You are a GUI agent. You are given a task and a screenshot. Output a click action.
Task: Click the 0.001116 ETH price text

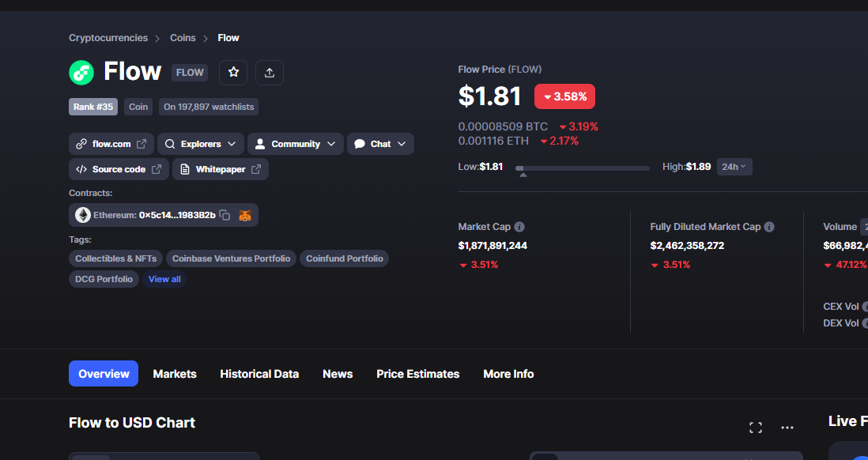point(493,141)
